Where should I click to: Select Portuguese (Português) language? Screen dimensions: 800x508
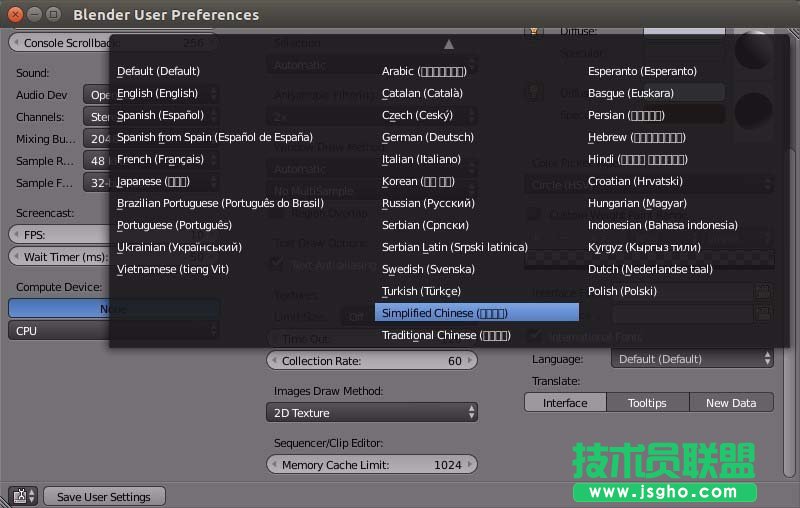[174, 225]
